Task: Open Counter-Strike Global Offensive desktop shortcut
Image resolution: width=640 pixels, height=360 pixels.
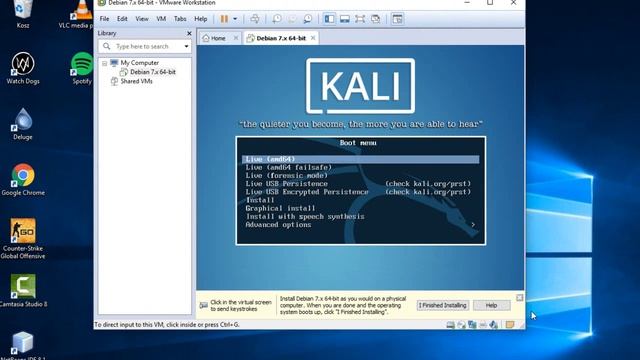Action: pos(23,239)
